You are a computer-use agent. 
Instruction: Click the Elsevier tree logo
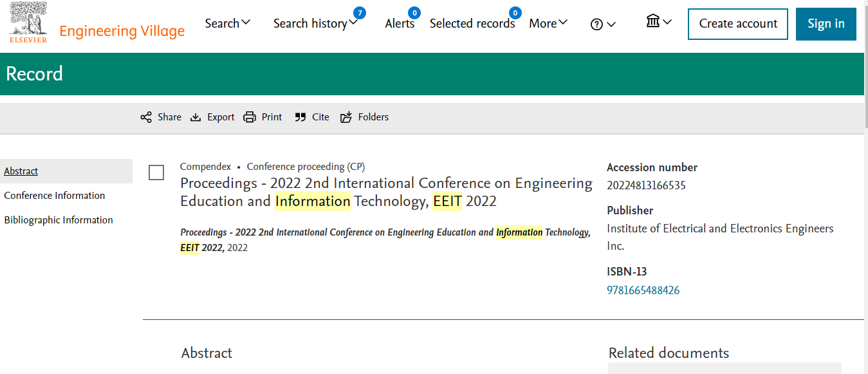[x=28, y=23]
